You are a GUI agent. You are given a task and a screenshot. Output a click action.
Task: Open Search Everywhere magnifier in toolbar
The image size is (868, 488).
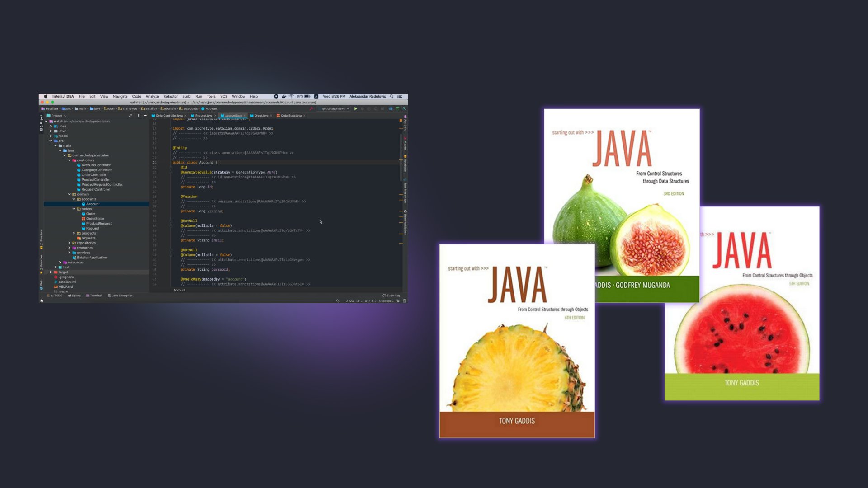click(404, 109)
